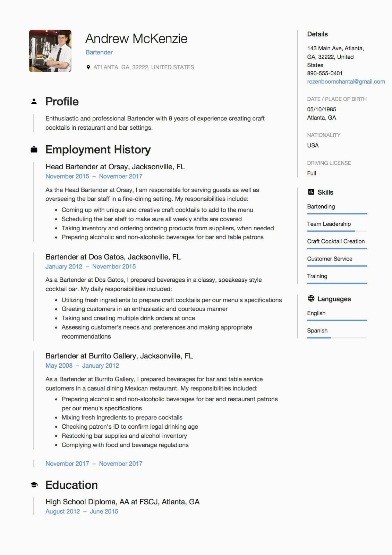Image resolution: width=392 pixels, height=555 pixels.
Task: Click the Employment History section title
Action: pyautogui.click(x=98, y=150)
